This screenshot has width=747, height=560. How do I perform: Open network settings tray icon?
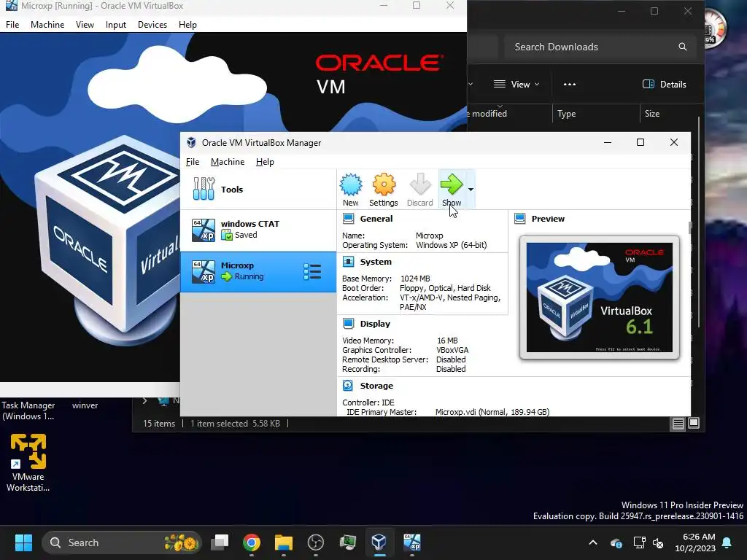pyautogui.click(x=639, y=542)
